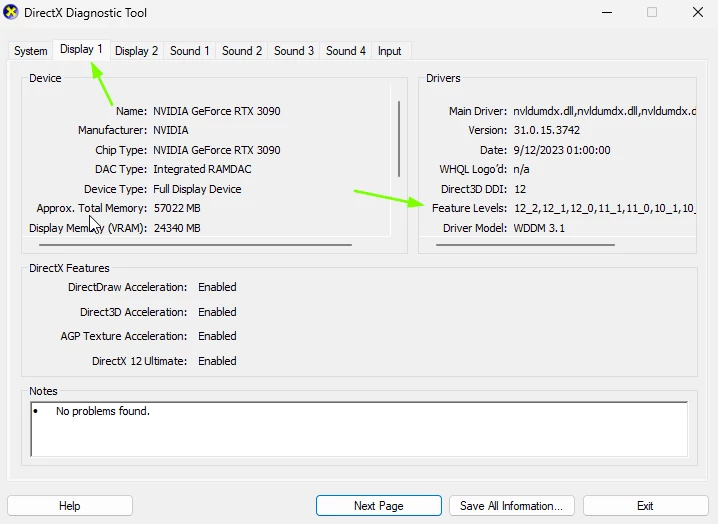Click the Manufacturer value NVIDIA
718x524 pixels.
[171, 130]
